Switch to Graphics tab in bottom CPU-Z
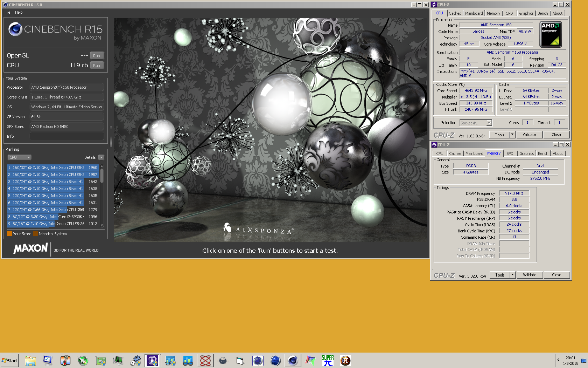Screen dimensions: 588x368 pyautogui.click(x=527, y=154)
